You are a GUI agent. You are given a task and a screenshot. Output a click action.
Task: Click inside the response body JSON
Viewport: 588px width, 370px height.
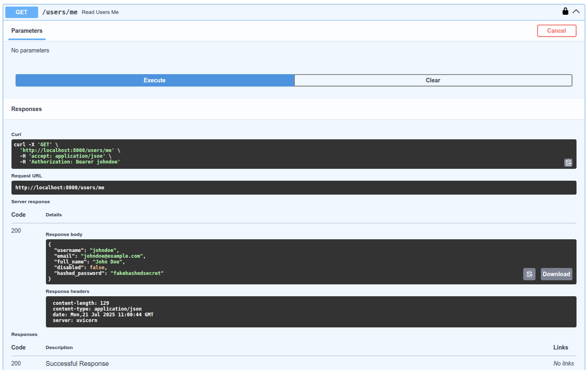coord(246,261)
